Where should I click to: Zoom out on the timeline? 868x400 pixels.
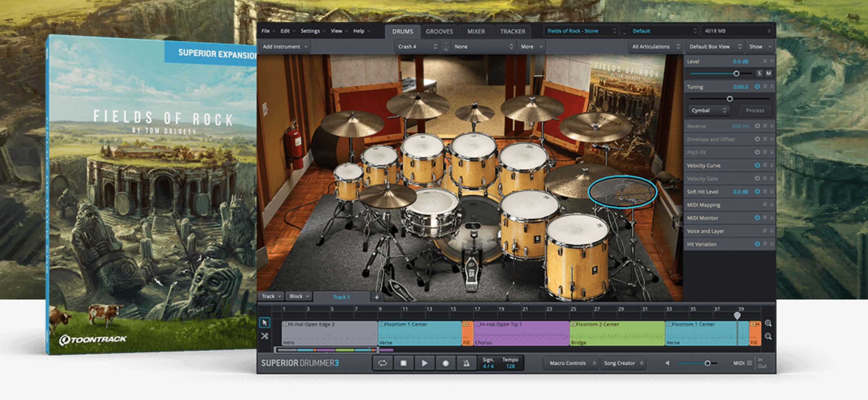coord(768,336)
